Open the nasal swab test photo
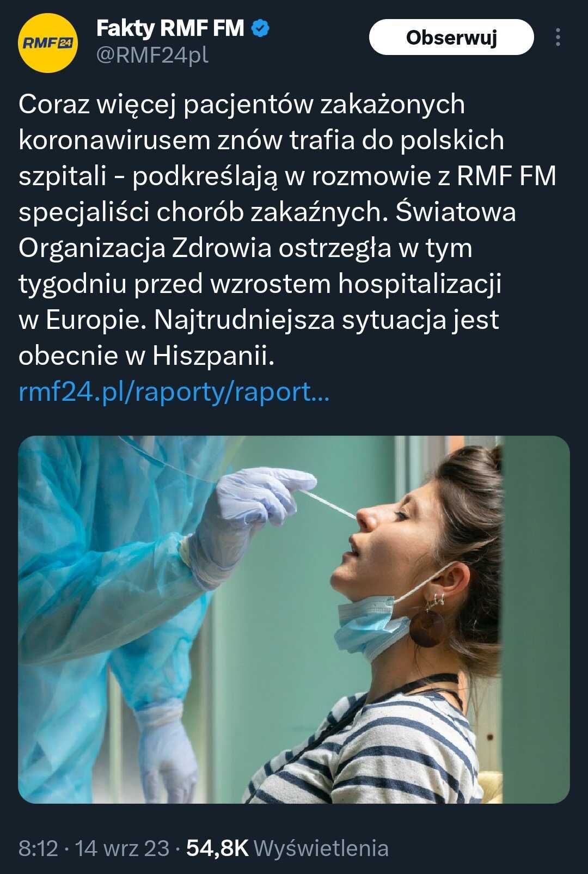588x874 pixels. click(x=294, y=619)
